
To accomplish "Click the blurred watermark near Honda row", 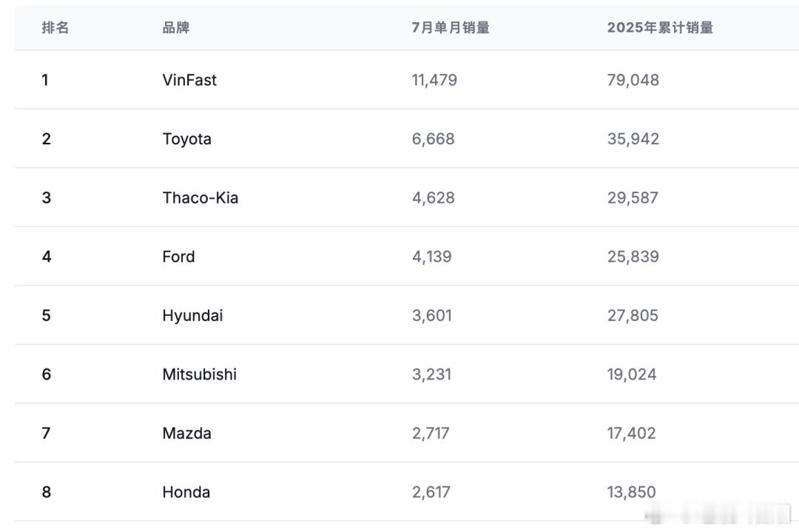I will [718, 514].
